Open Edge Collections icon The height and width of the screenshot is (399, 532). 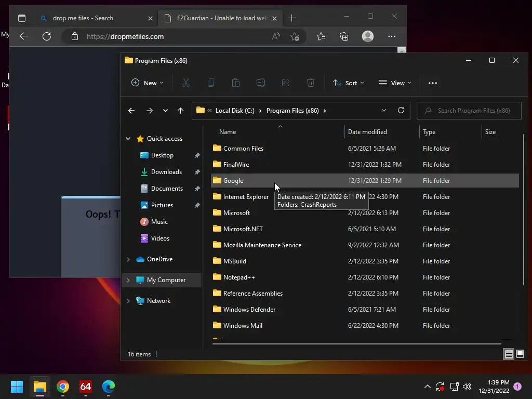point(344,36)
